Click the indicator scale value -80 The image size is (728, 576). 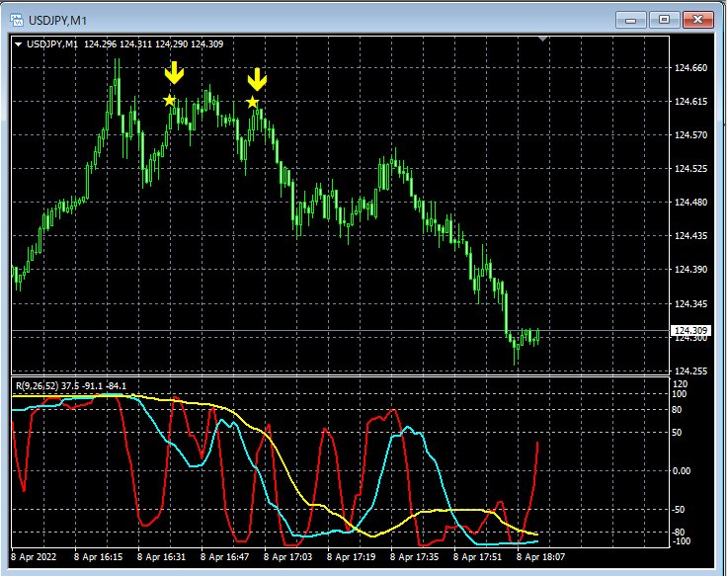coord(678,533)
